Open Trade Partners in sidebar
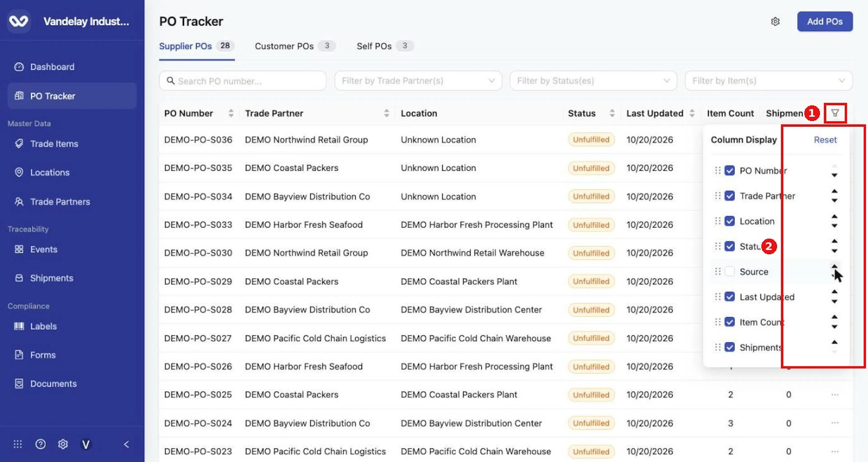 72,202
